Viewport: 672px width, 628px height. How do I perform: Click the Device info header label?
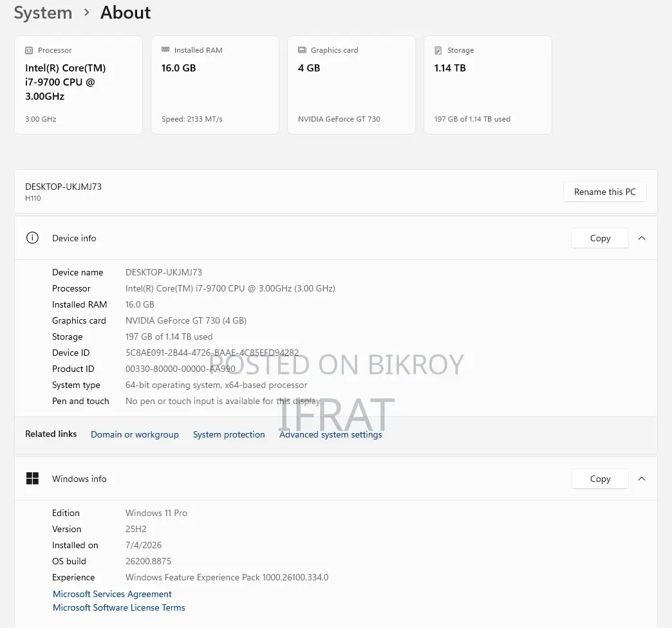point(74,238)
